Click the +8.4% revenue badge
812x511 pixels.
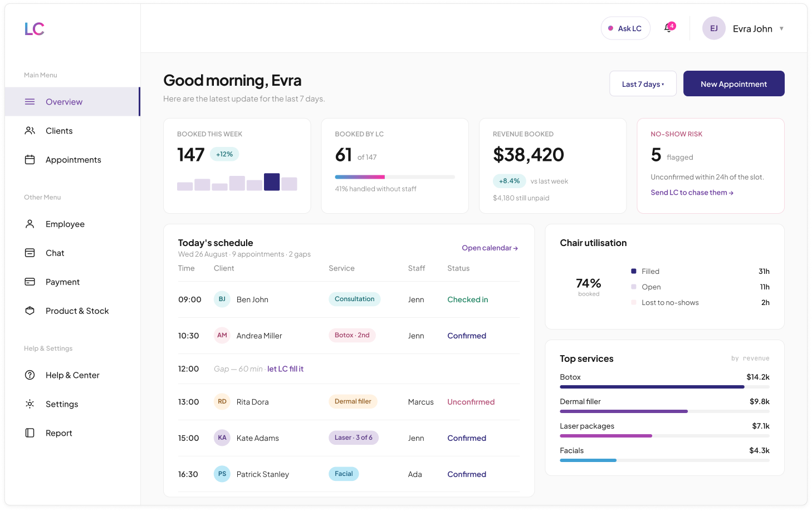[509, 181]
